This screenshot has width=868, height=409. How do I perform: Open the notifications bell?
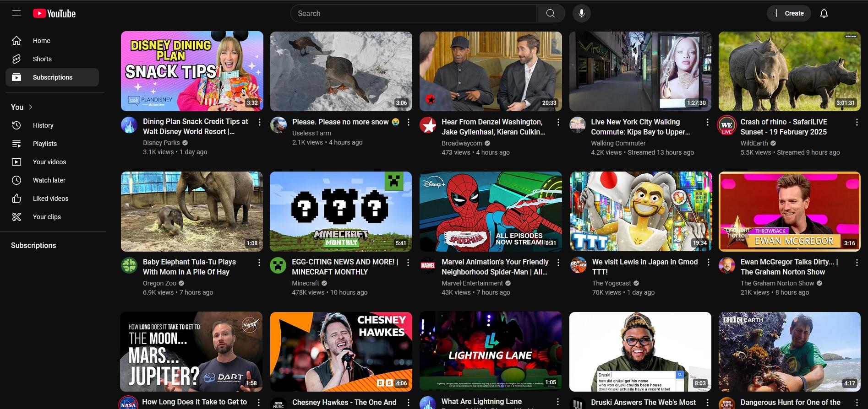[824, 13]
